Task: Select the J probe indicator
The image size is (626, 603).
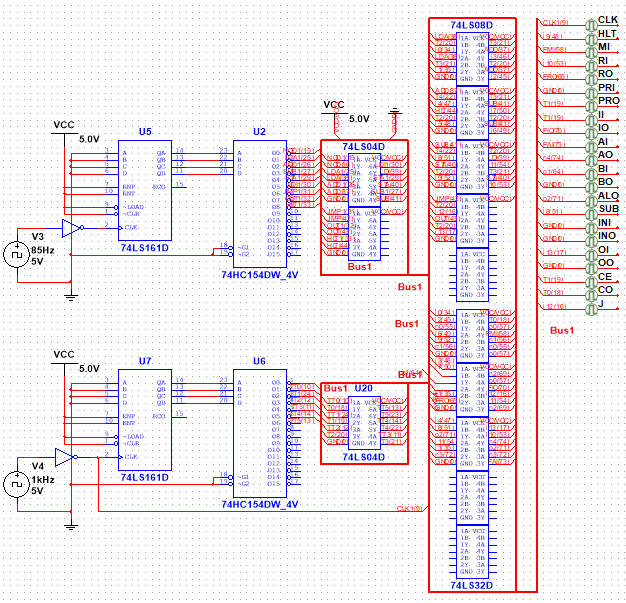Action: [591, 309]
